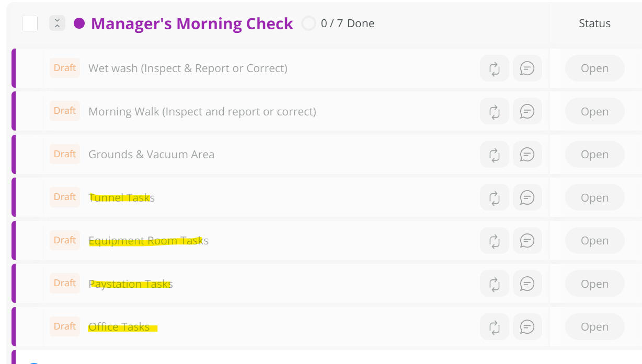Open comments for Grounds & Vacuum Area
642x364 pixels.
coord(527,155)
